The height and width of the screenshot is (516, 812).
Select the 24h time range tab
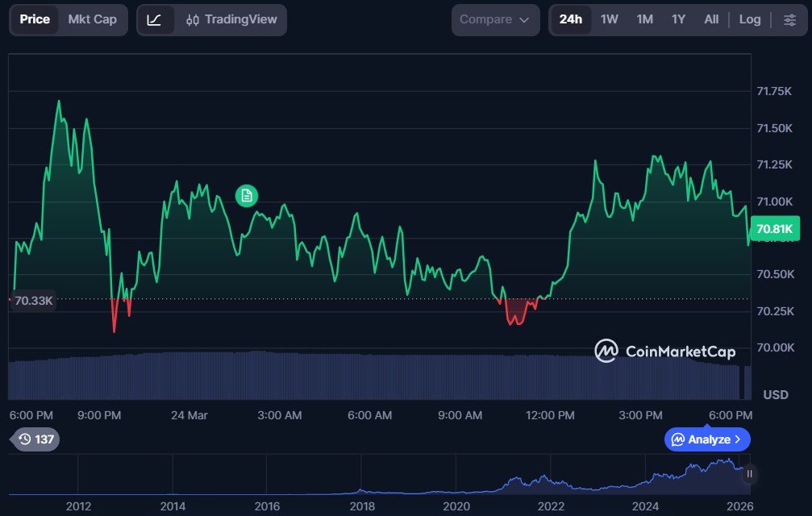pos(570,19)
